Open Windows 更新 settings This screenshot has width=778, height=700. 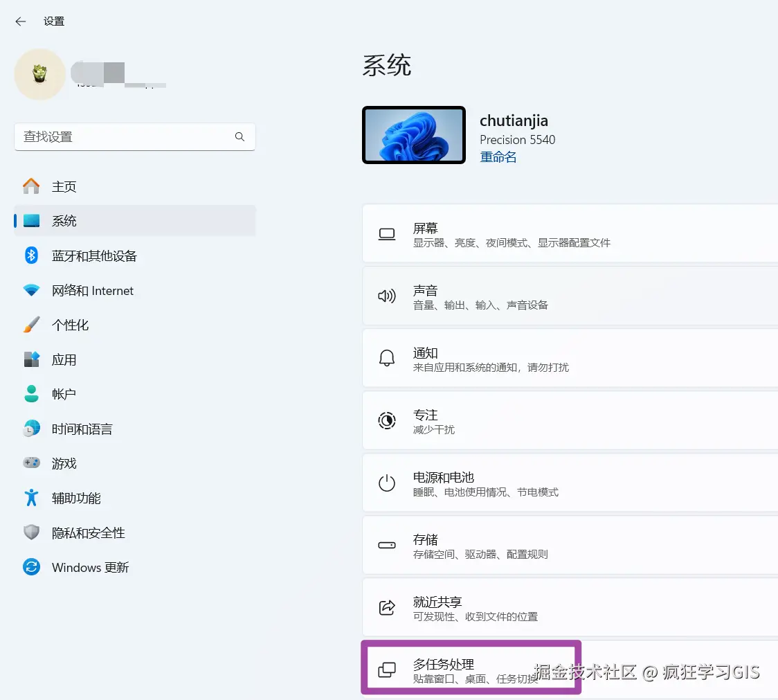point(135,567)
